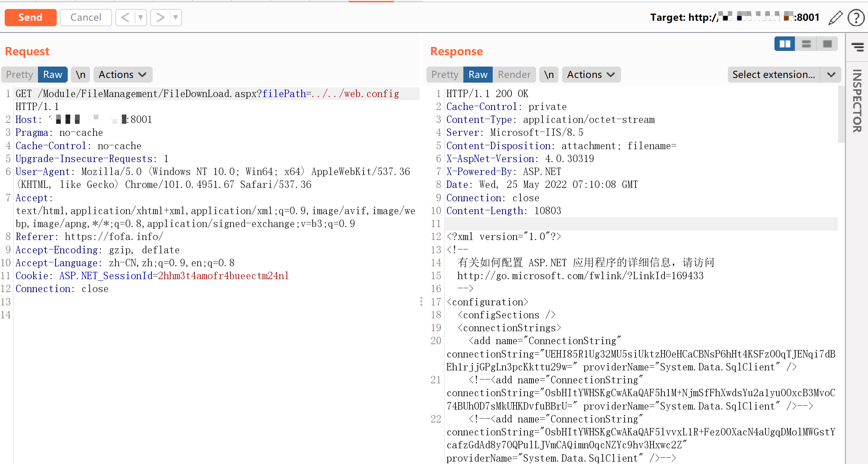Image resolution: width=868 pixels, height=464 pixels.
Task: Switch Request view to the Pretty tab
Action: pyautogui.click(x=20, y=74)
